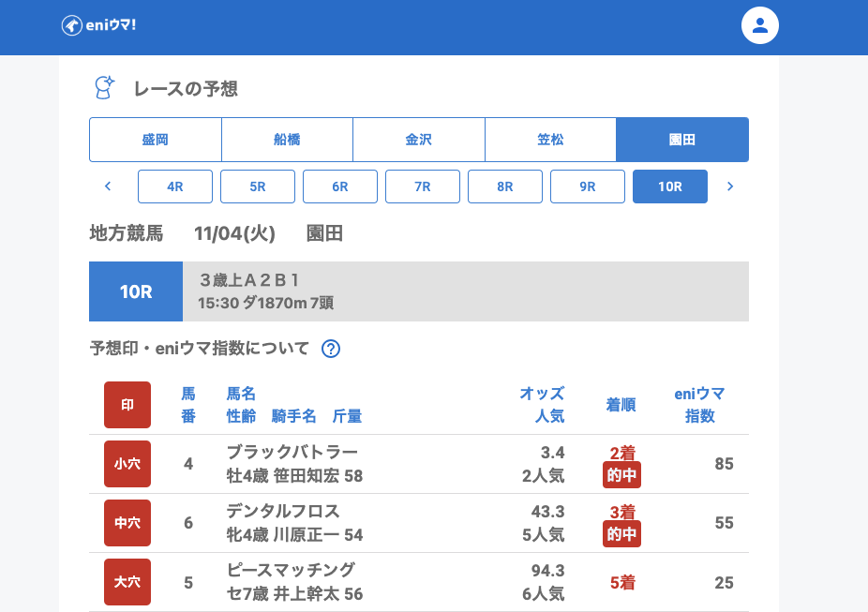Click the 小穴 prediction mark badge

(x=127, y=464)
